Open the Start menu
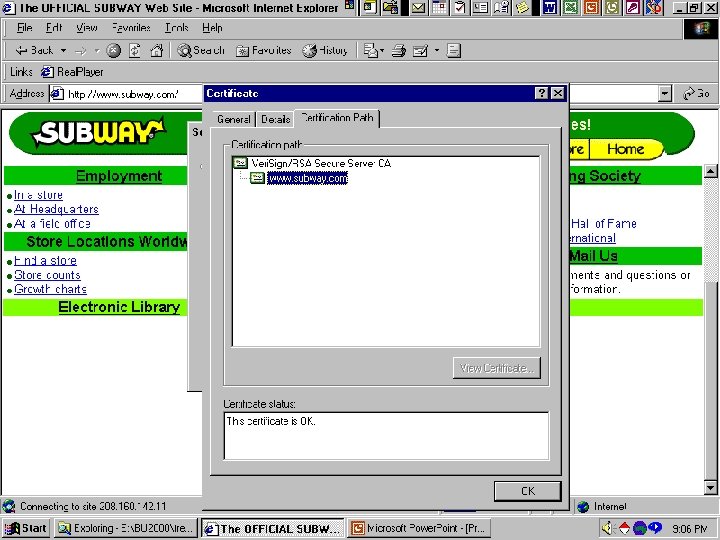The image size is (720, 540). click(x=26, y=529)
